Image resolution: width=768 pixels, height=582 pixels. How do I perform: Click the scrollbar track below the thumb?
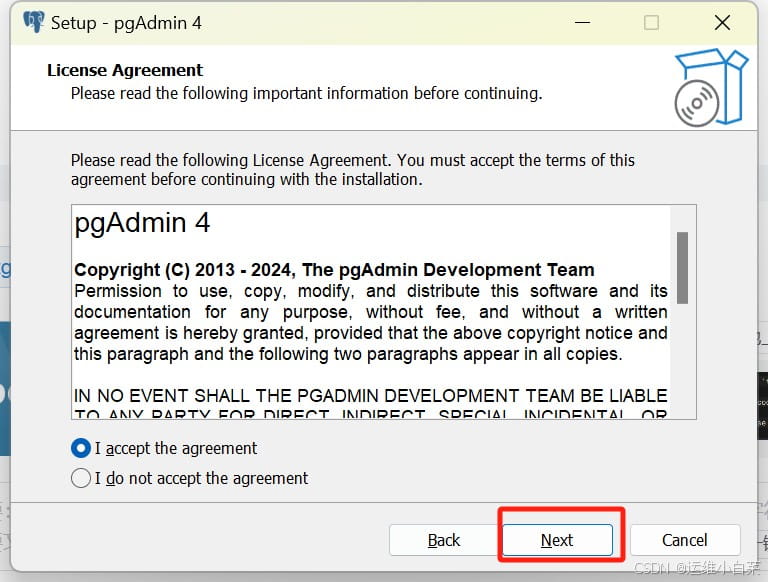coord(682,360)
